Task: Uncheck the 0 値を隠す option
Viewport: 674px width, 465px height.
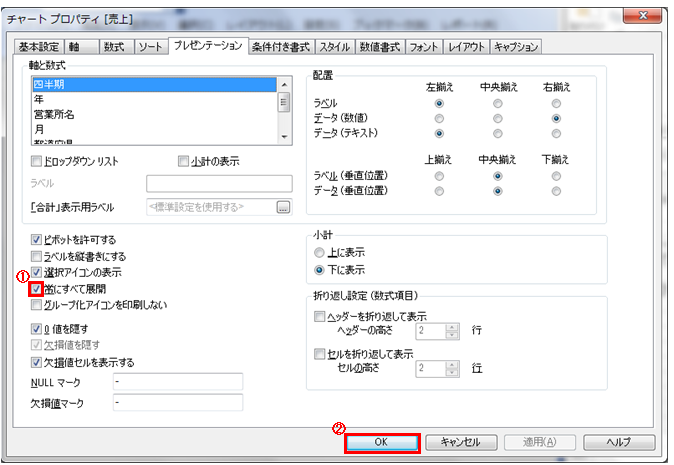Action: [x=37, y=328]
